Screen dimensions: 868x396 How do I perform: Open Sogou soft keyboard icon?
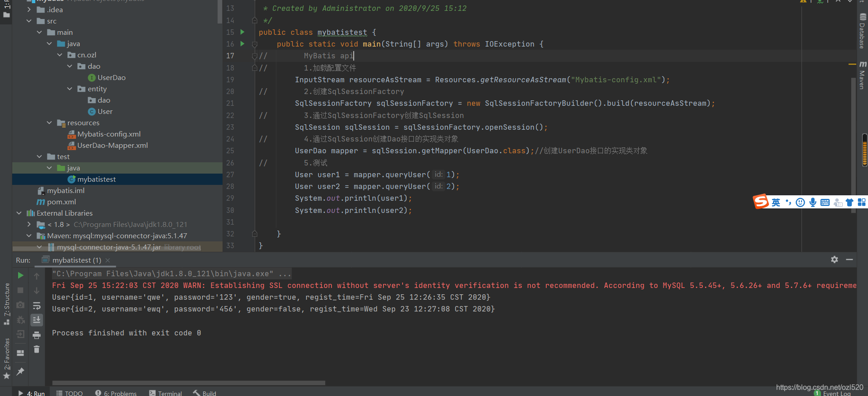[825, 203]
